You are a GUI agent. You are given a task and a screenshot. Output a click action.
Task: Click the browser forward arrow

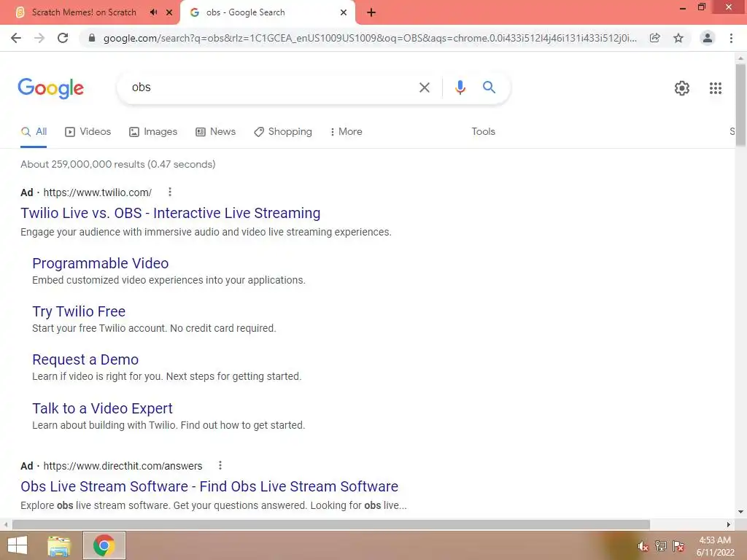pos(39,38)
